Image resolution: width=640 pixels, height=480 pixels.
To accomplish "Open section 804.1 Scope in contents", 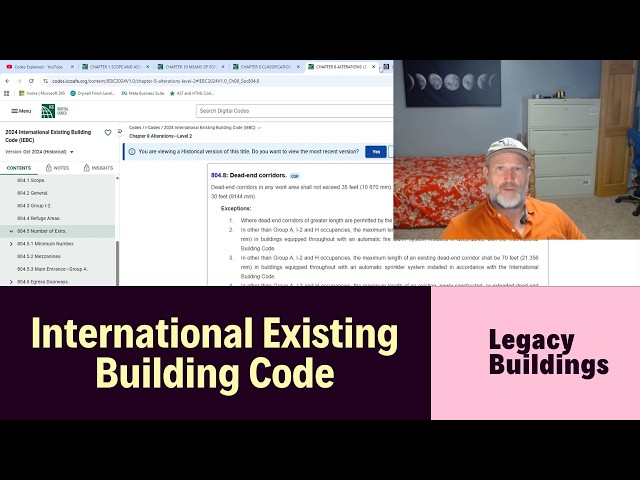I will click(x=31, y=180).
